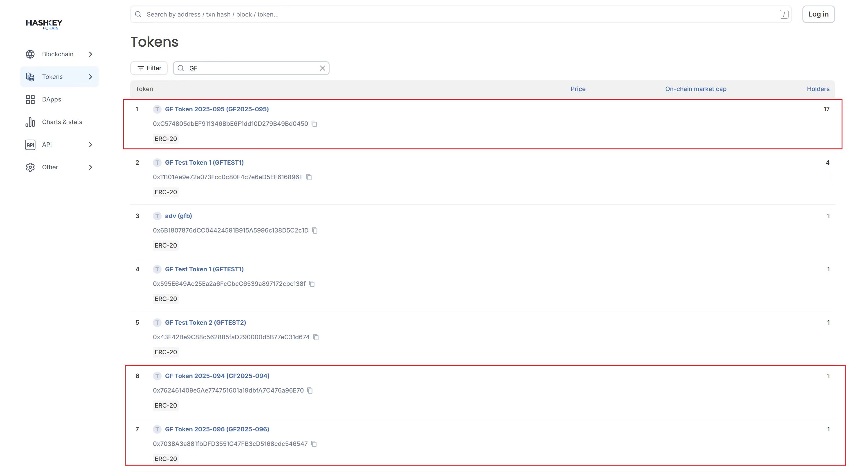This screenshot has height=474, width=868.
Task: Open Tokens in the sidebar
Action: [x=59, y=77]
